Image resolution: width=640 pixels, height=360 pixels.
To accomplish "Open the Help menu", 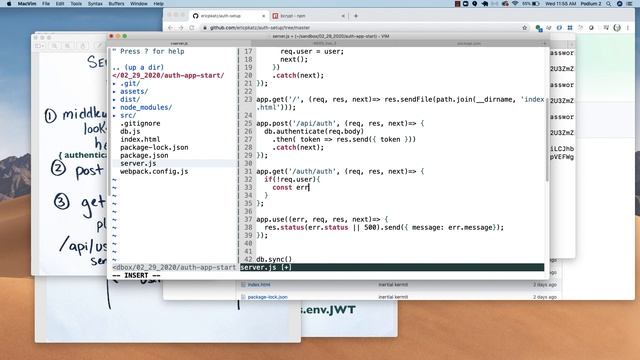I will pos(158,4).
